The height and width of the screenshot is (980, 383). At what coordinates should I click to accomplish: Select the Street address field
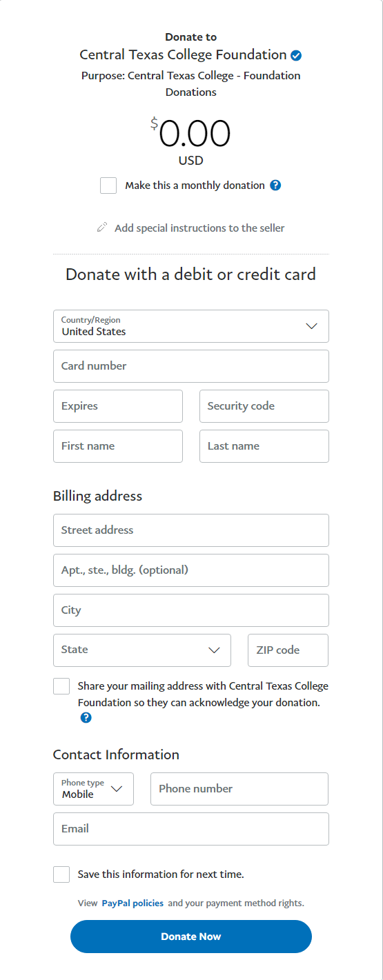pos(191,530)
